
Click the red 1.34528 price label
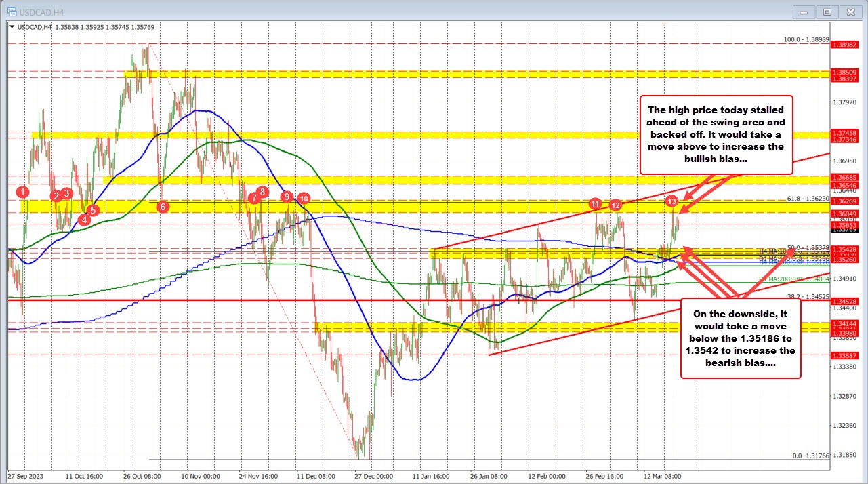click(x=846, y=301)
